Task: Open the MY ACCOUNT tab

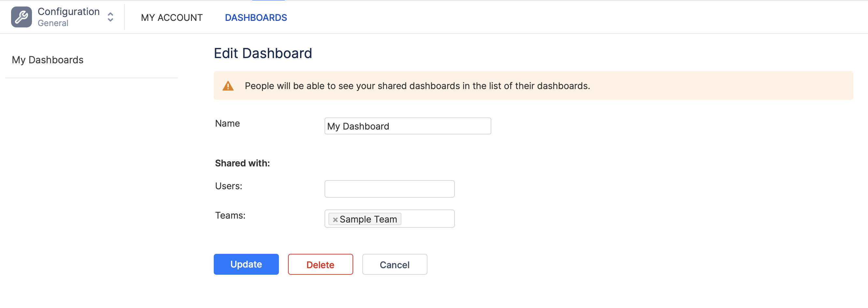Action: coord(171,18)
